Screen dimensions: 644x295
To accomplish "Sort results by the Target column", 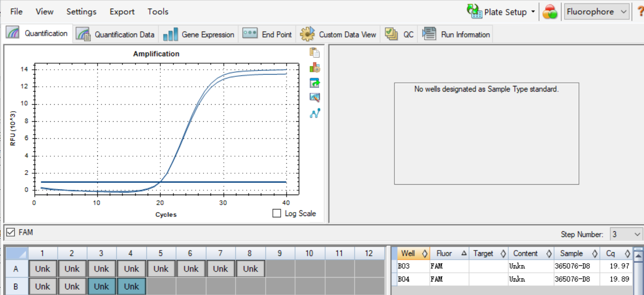I will click(488, 253).
